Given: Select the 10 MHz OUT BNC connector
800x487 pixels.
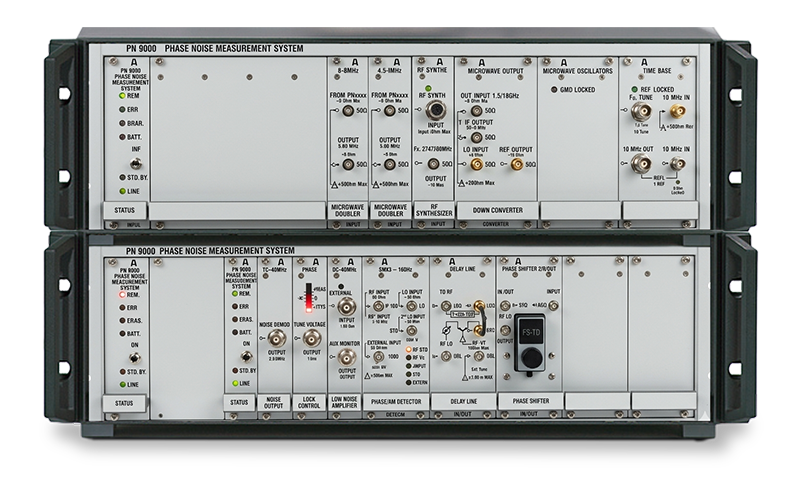Looking at the screenshot, I should pos(639,164).
